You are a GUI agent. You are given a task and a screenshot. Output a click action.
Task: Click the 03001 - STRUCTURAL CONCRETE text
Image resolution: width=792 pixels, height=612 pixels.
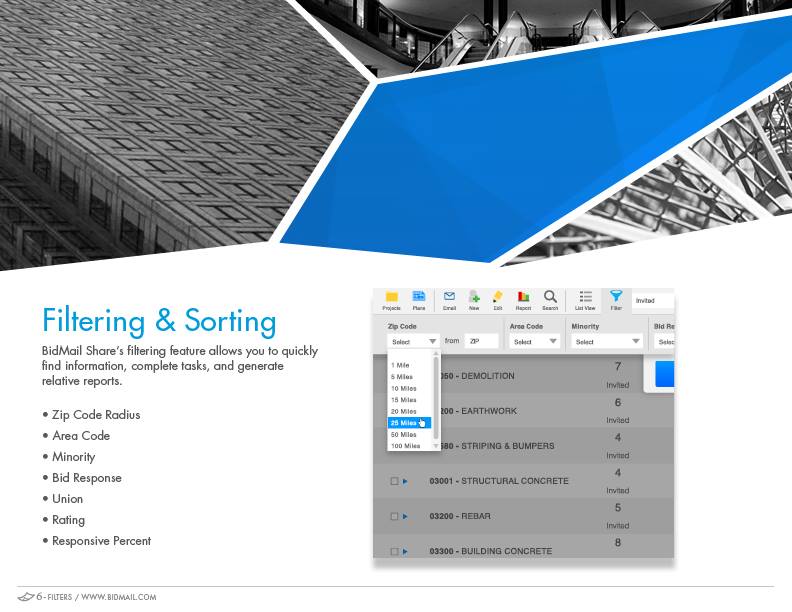coord(499,481)
